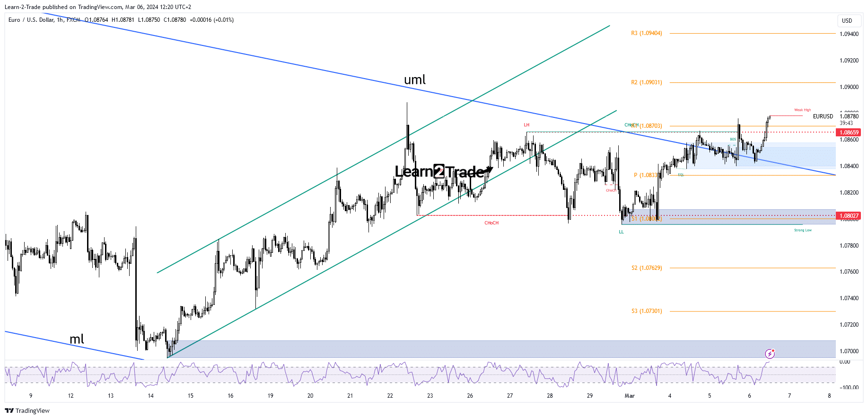The width and height of the screenshot is (868, 419).
Task: Click the 1.09400 price axis label
Action: tap(849, 34)
